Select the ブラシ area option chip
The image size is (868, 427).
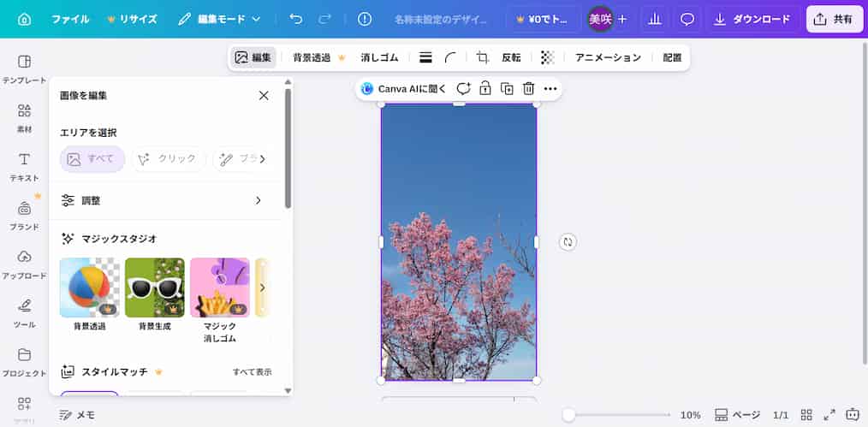[x=235, y=159]
